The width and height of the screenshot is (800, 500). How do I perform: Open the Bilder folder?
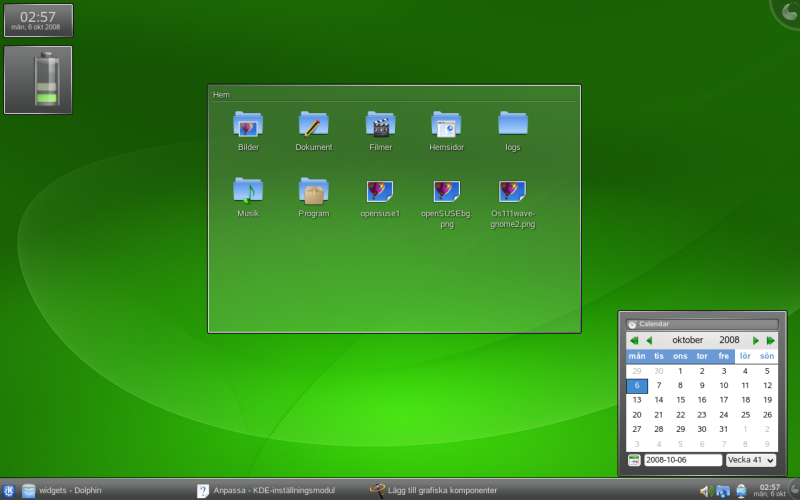[248, 131]
